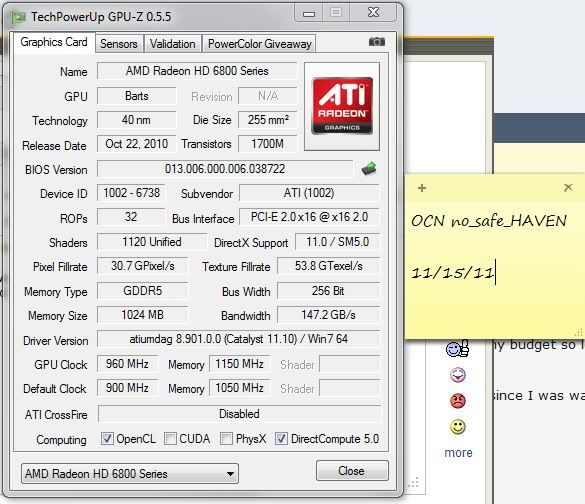585x504 pixels.
Task: Click the current Memory clock '1150 MHz'
Action: click(240, 364)
